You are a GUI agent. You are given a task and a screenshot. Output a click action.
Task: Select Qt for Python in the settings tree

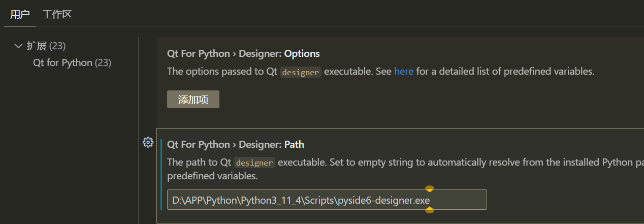click(x=62, y=63)
